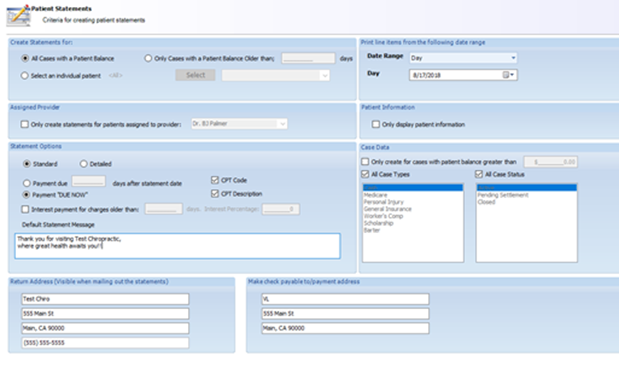Click return address Test Chiro field
The height and width of the screenshot is (380, 619).
pos(105,299)
